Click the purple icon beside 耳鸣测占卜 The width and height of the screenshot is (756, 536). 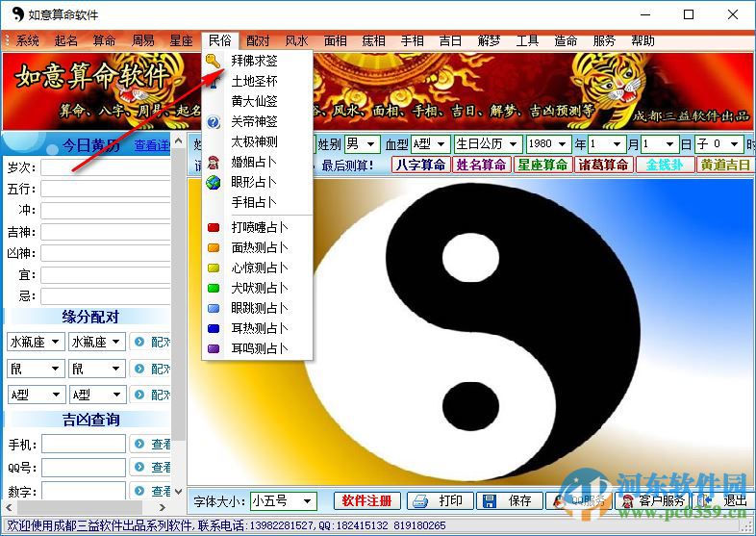pyautogui.click(x=214, y=348)
